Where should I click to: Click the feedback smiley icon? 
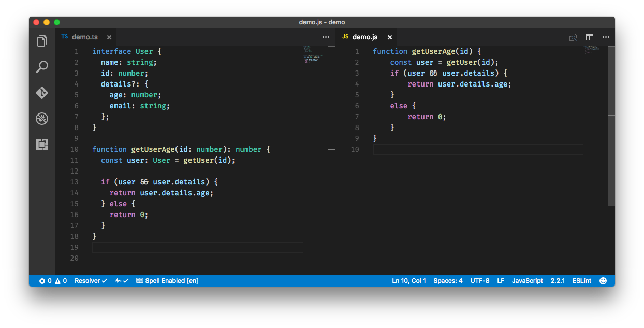pos(603,281)
